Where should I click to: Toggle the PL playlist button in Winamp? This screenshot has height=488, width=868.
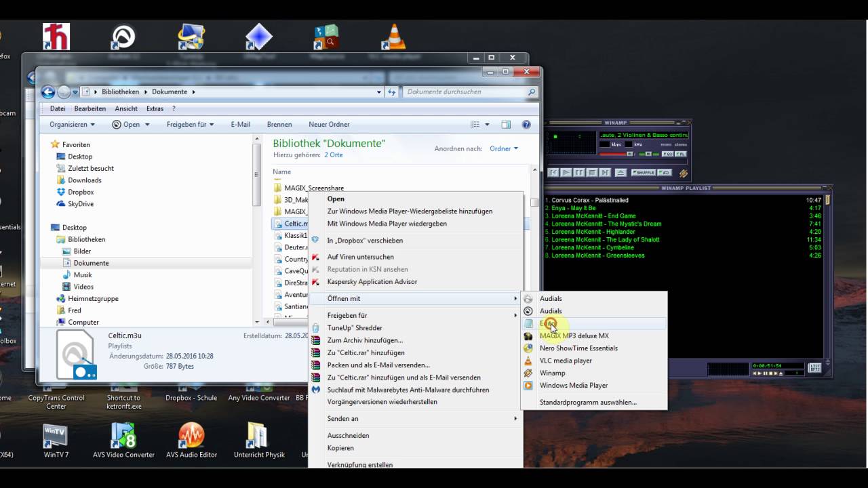click(681, 154)
